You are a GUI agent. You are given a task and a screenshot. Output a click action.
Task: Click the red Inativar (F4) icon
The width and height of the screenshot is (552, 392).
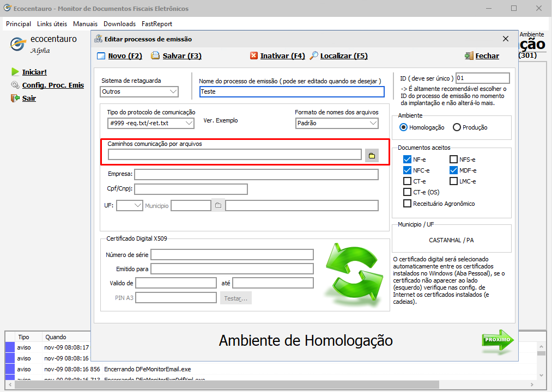[254, 56]
